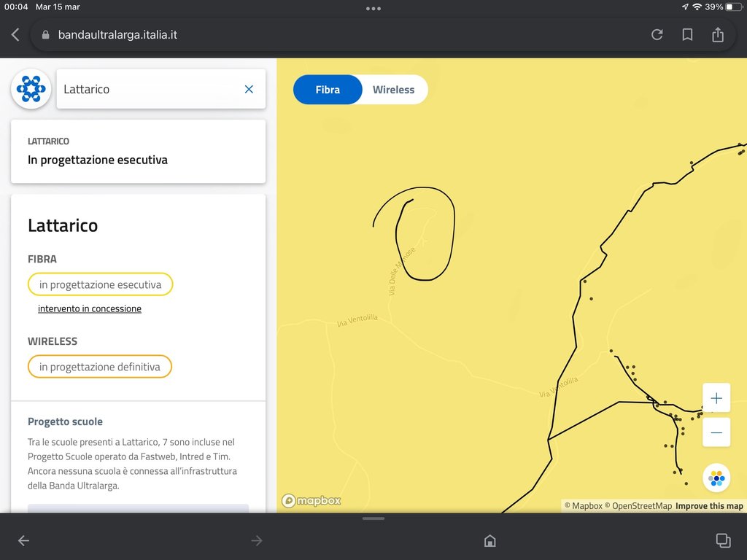Click the 'Progetto scuole' heading
Screen dimensions: 747x560
(65, 421)
